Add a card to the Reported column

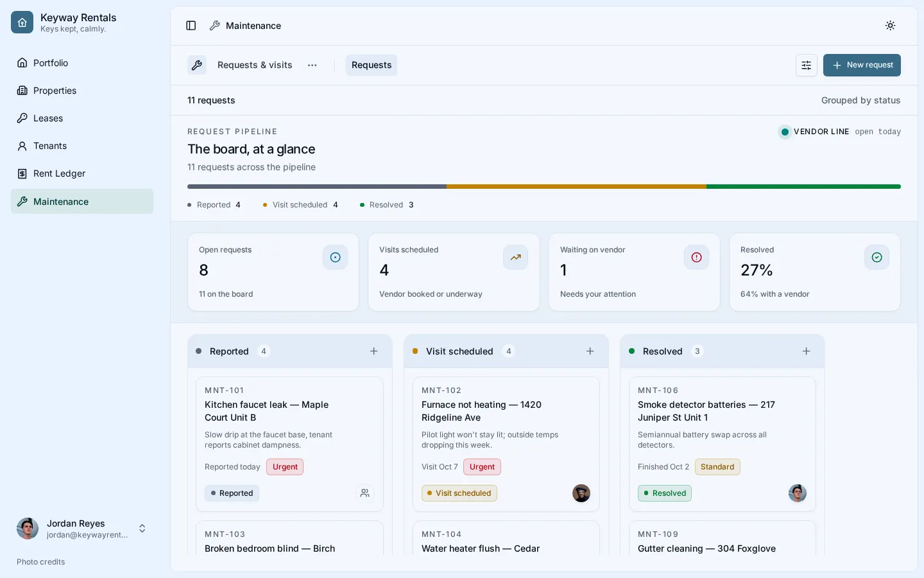pos(374,351)
